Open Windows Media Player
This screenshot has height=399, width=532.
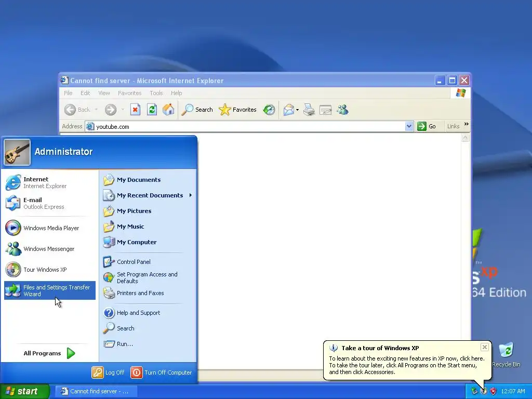point(49,228)
